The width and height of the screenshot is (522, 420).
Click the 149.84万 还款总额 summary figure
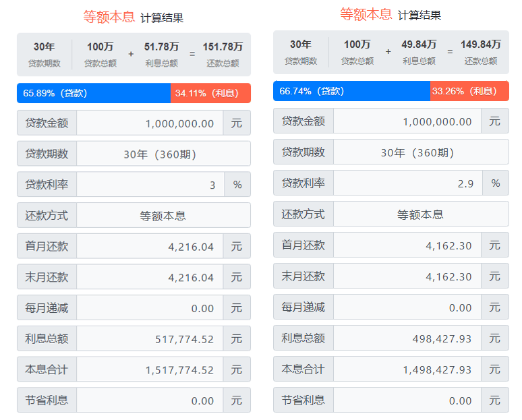[481, 45]
